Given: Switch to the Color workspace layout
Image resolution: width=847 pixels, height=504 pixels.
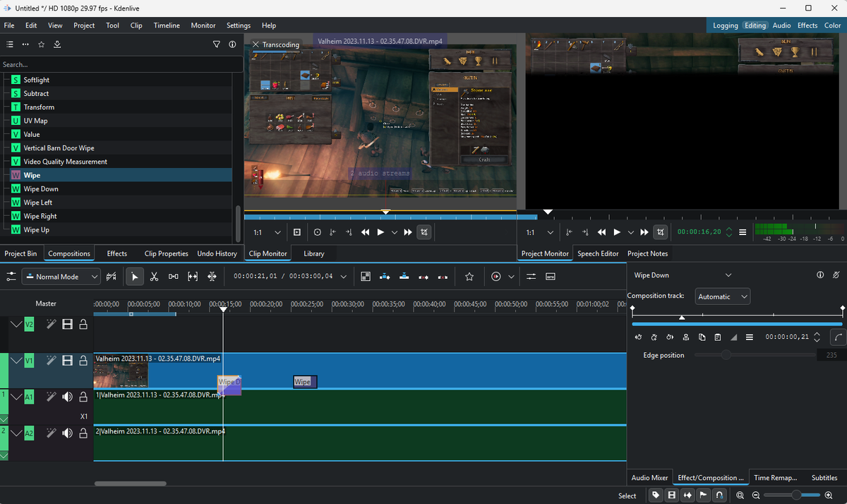Looking at the screenshot, I should (831, 25).
